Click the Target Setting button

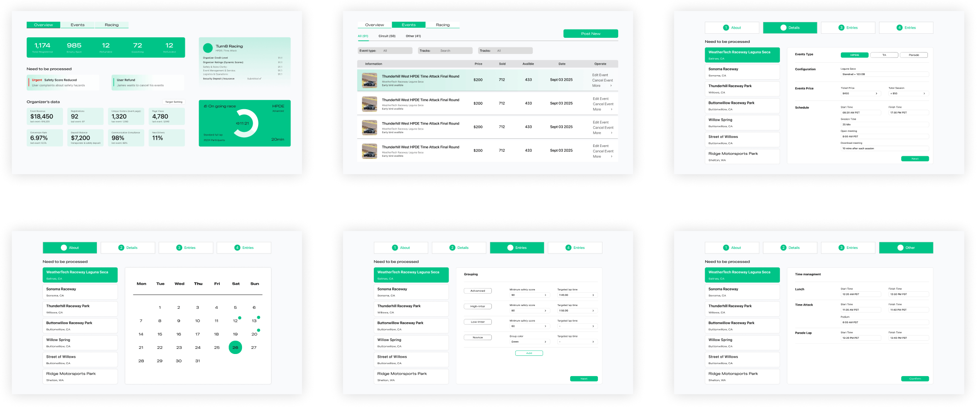[174, 102]
